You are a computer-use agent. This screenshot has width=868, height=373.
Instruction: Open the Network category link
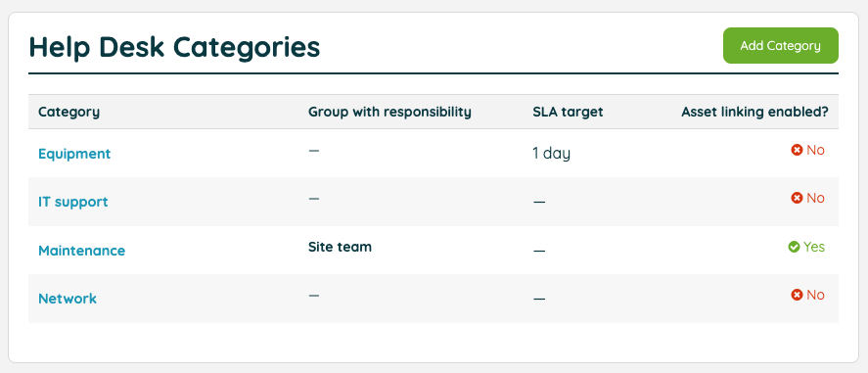67,299
